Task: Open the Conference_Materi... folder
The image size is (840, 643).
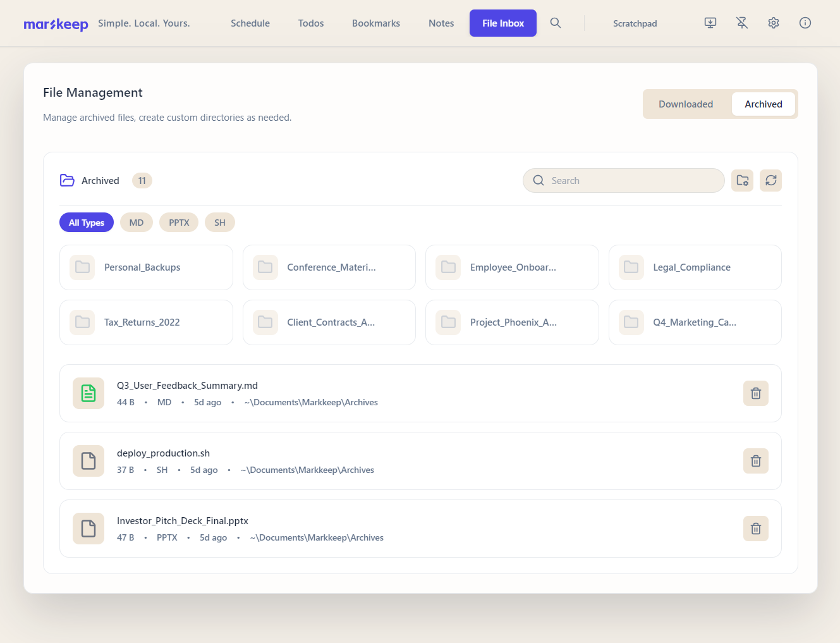Action: (329, 267)
